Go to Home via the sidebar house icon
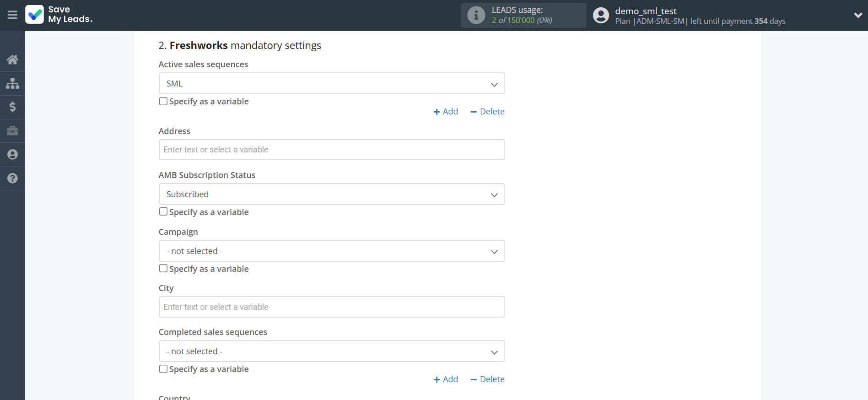This screenshot has height=400, width=868. (x=12, y=59)
